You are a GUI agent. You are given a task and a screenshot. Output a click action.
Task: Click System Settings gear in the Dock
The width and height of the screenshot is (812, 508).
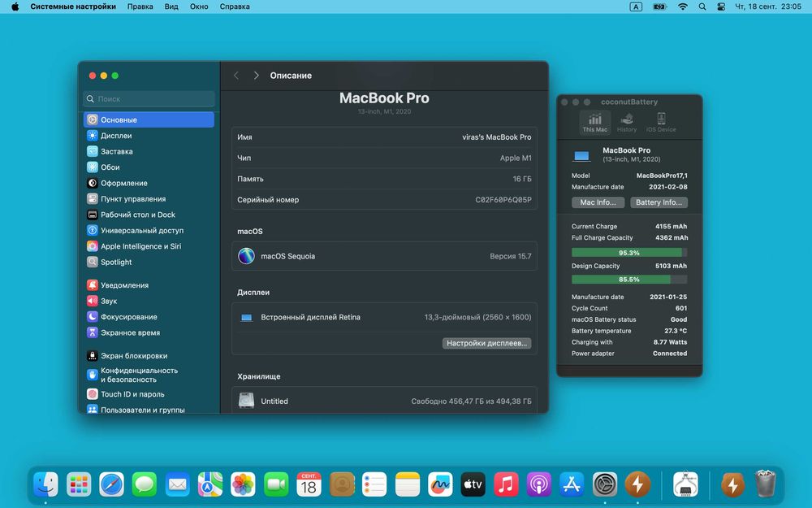[x=605, y=485]
